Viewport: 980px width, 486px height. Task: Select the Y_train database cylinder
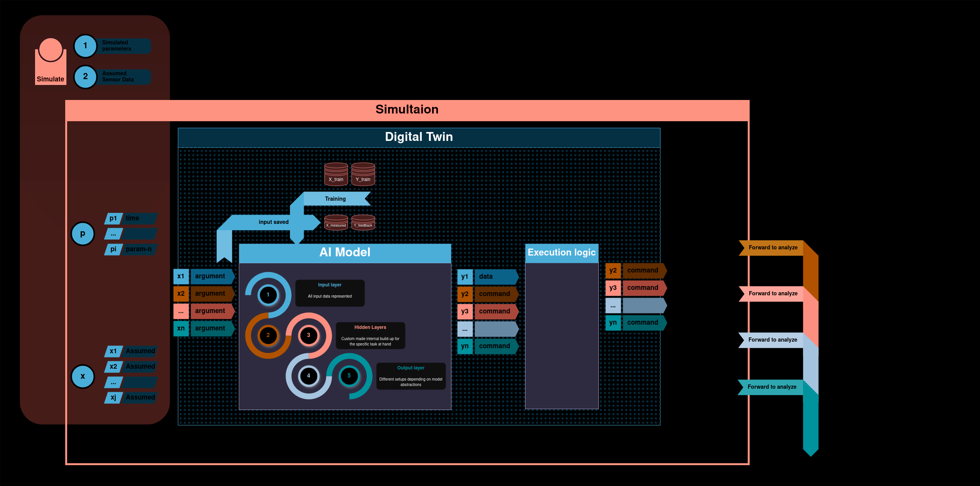click(363, 174)
